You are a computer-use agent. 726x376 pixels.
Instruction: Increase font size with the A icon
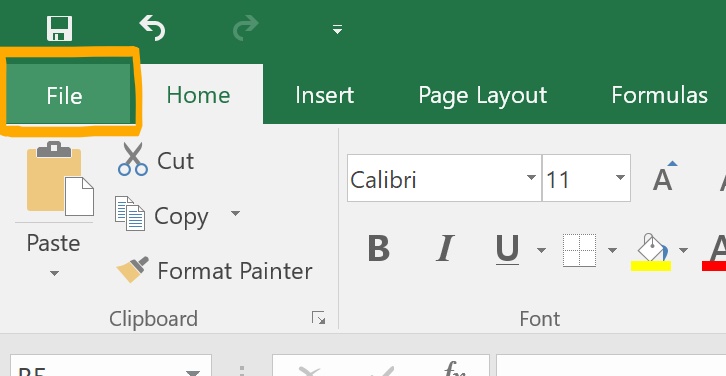tap(663, 176)
